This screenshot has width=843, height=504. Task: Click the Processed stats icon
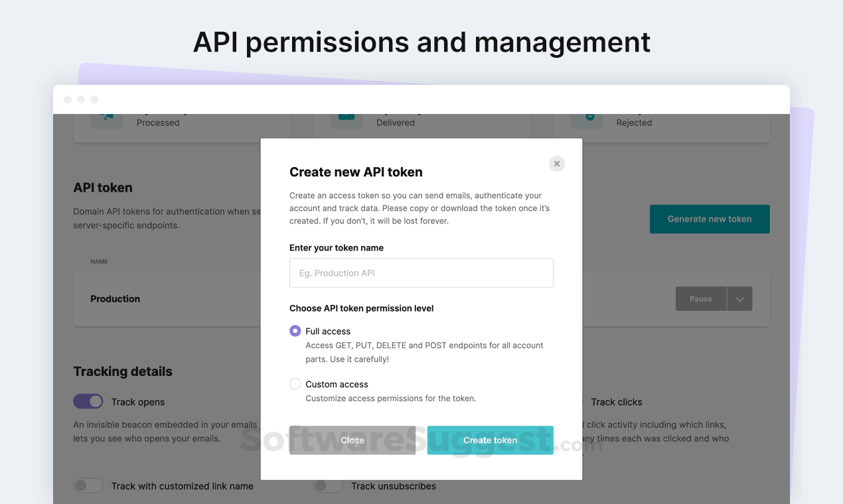point(107,118)
